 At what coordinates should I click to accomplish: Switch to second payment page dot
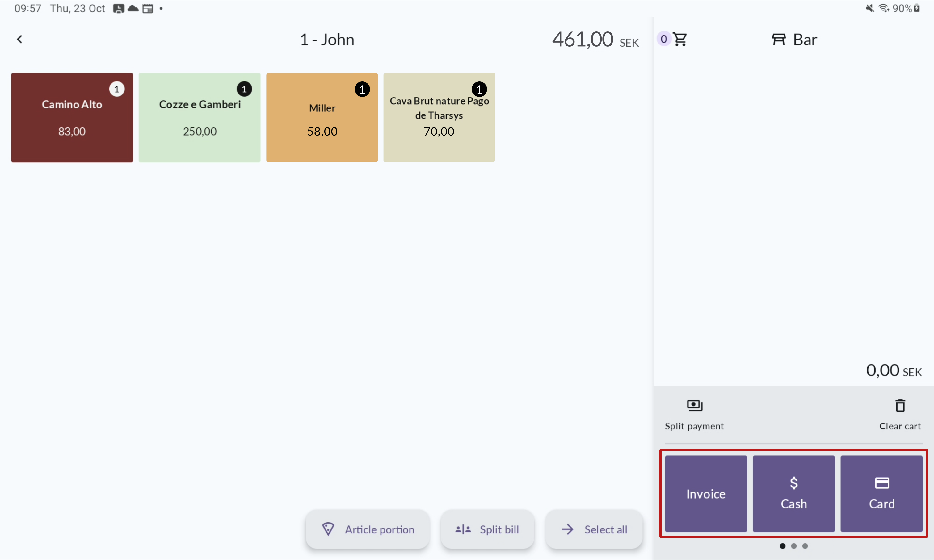point(793,546)
